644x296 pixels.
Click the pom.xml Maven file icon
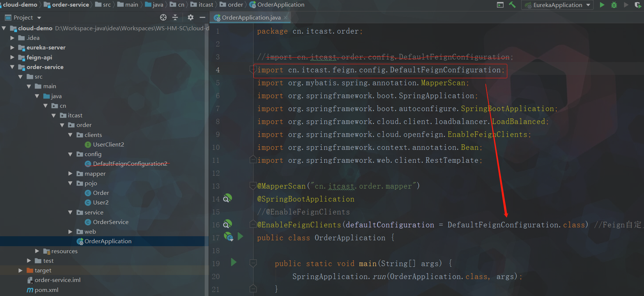(x=30, y=290)
